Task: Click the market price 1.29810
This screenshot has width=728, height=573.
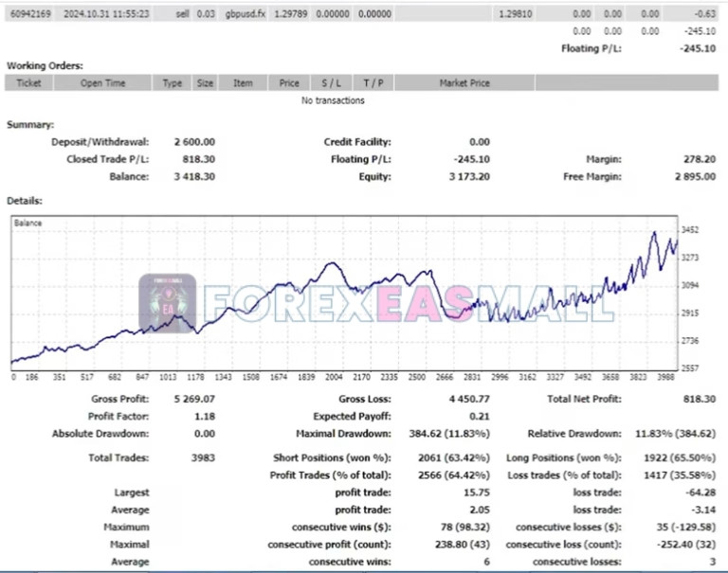Action: tap(516, 14)
